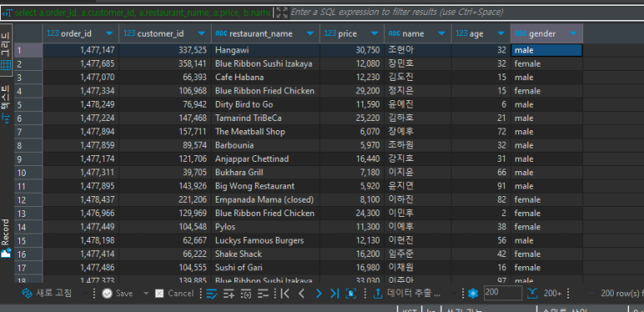This screenshot has width=644, height=312.
Task: Click the Save button
Action: point(117,293)
